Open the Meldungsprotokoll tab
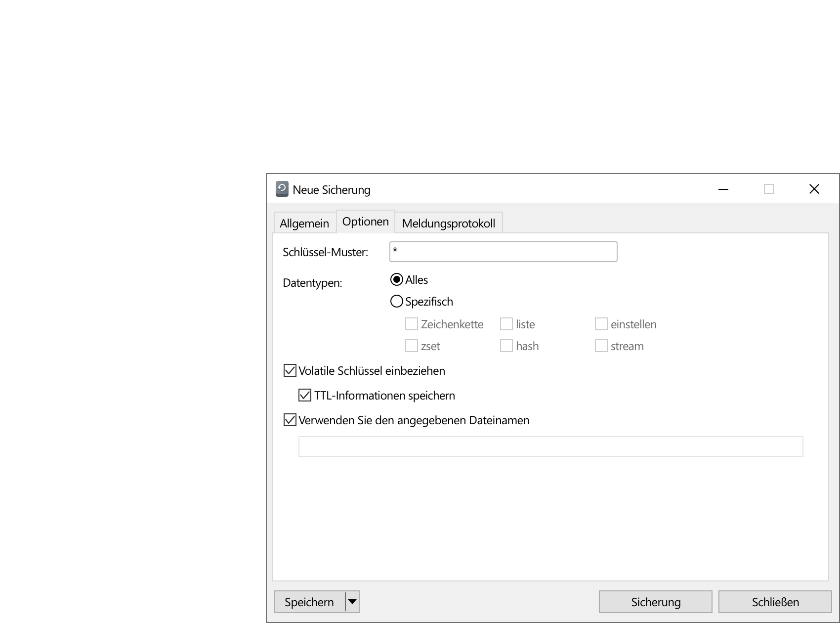 pos(449,223)
